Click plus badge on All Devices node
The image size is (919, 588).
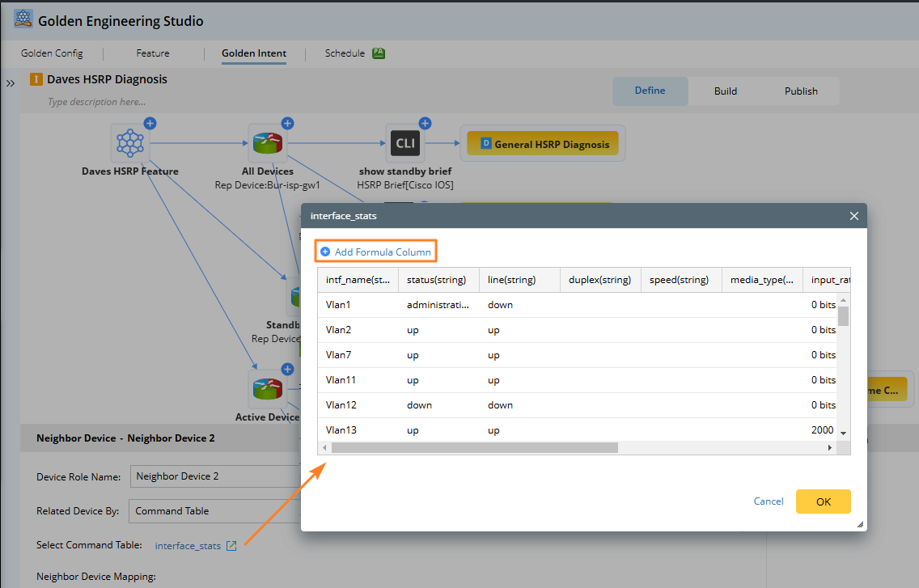tap(288, 124)
